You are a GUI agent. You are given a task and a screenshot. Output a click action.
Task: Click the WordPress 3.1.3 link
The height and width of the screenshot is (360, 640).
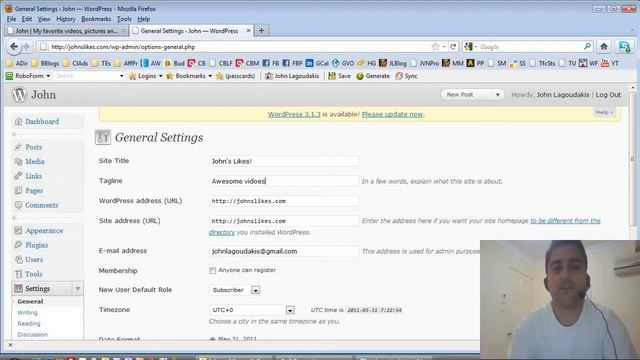tap(294, 114)
